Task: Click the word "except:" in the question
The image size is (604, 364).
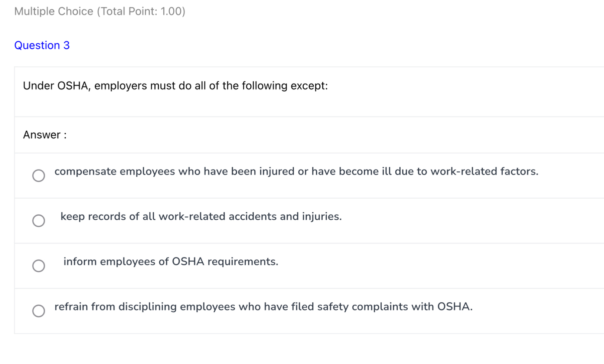Action: [x=309, y=86]
